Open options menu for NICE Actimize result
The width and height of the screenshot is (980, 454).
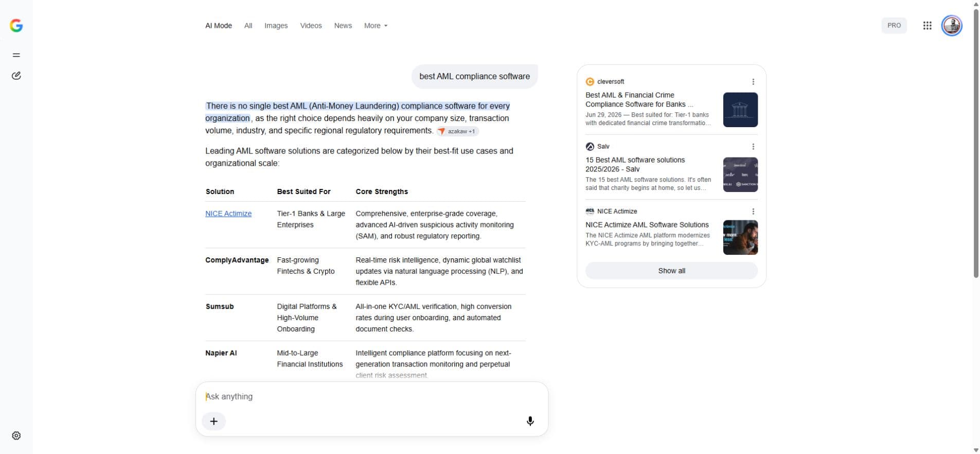(x=753, y=212)
